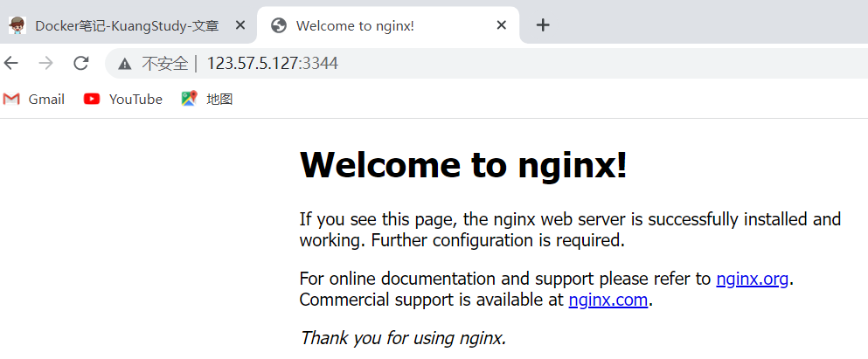Click the address bar showing 123.57.5.127:3344
868x359 pixels.
(487, 63)
